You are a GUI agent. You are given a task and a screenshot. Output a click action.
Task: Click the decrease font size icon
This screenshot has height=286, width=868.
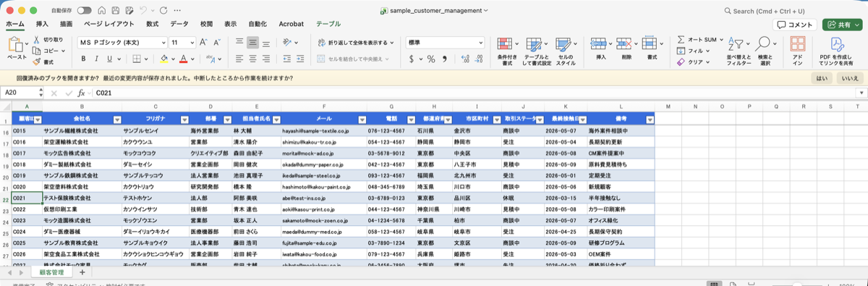(x=217, y=43)
